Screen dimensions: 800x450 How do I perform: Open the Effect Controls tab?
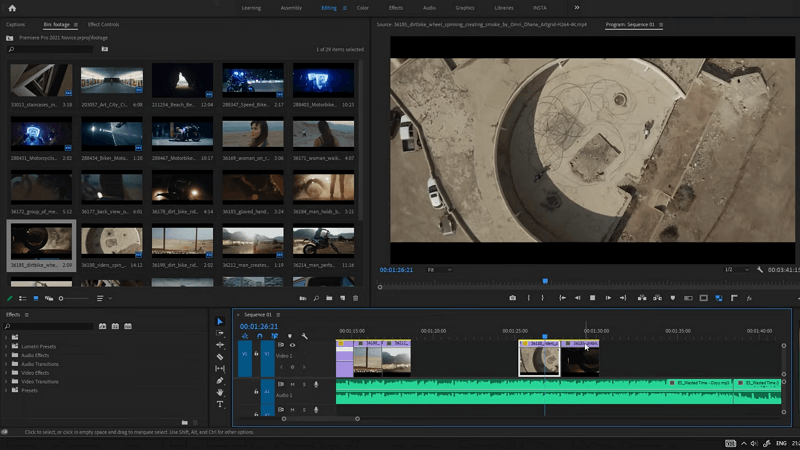click(103, 24)
